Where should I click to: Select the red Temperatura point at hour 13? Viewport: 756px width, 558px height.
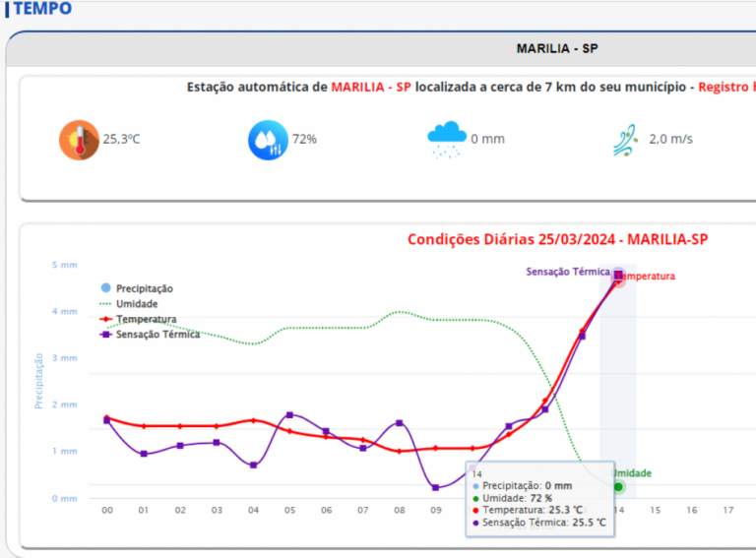point(582,331)
